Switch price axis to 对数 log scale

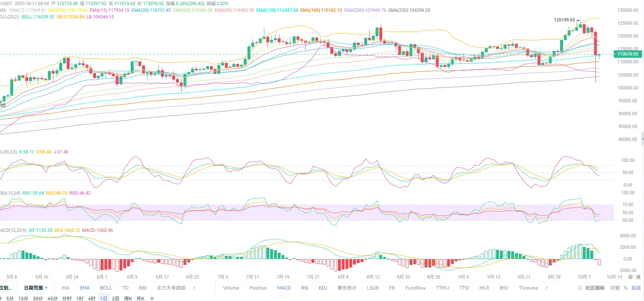point(615,288)
